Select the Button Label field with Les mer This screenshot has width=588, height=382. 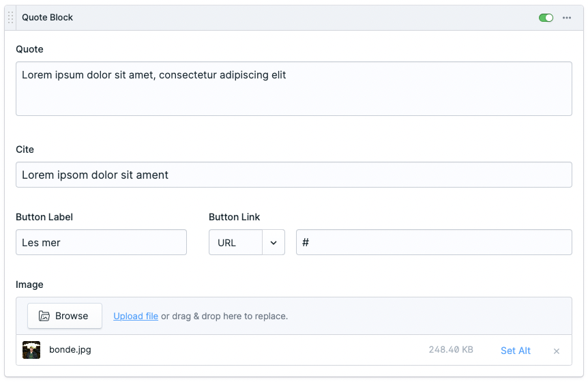point(101,243)
